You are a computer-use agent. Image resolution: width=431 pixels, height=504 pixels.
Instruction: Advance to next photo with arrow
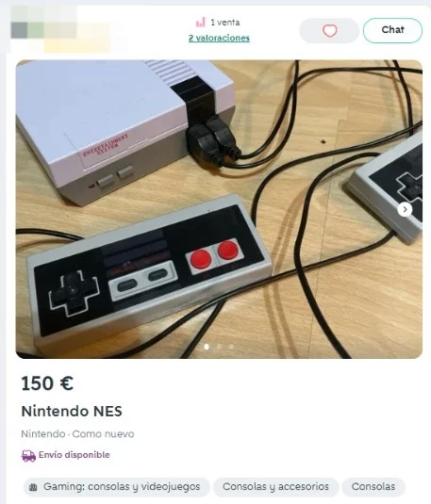(405, 209)
